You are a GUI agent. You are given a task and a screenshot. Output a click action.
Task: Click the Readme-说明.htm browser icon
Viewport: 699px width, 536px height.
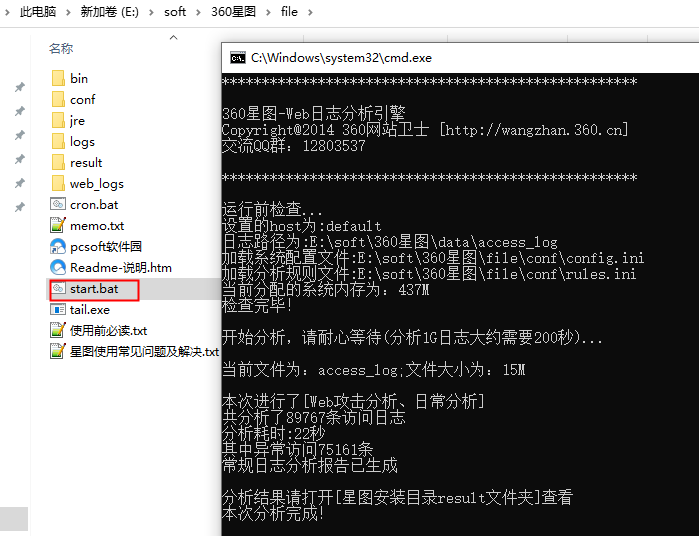pos(58,267)
